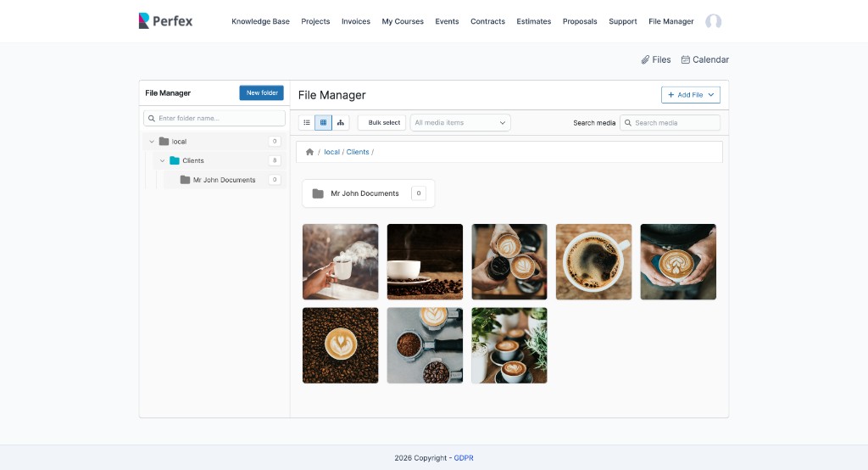Click the home breadcrumb icon
The height and width of the screenshot is (470, 868).
click(x=309, y=152)
